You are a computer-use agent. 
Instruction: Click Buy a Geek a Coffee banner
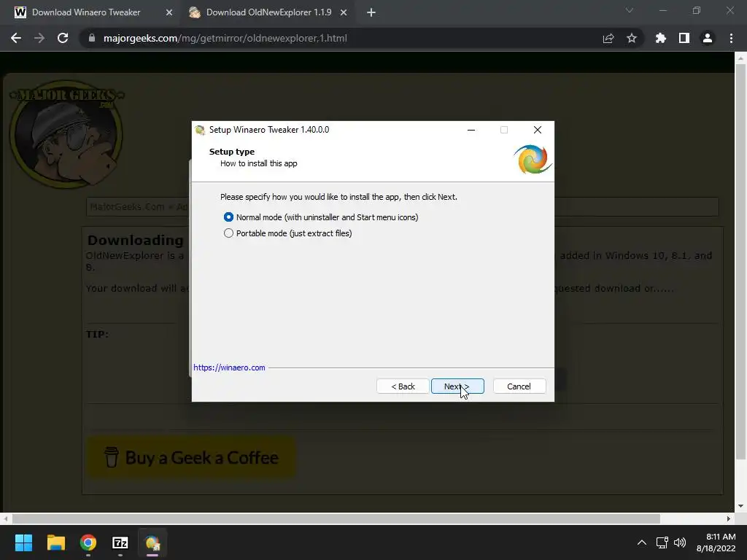[191, 457]
